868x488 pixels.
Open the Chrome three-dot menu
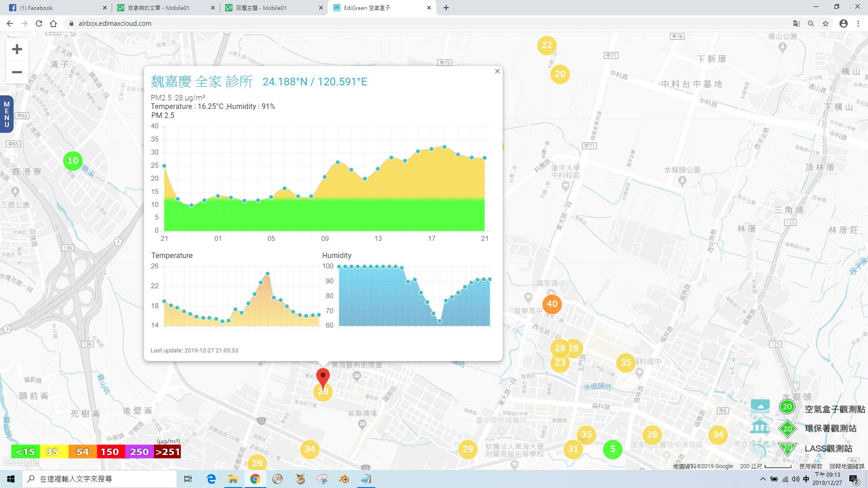[x=858, y=23]
